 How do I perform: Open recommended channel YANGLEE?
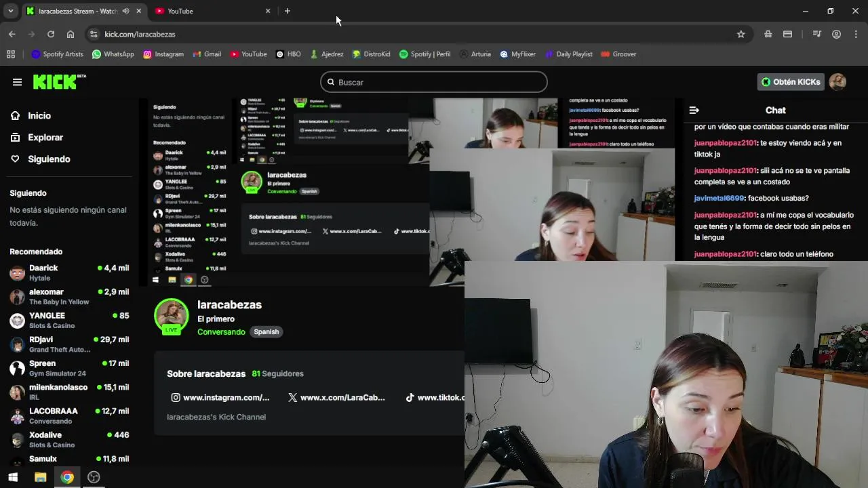(69, 320)
